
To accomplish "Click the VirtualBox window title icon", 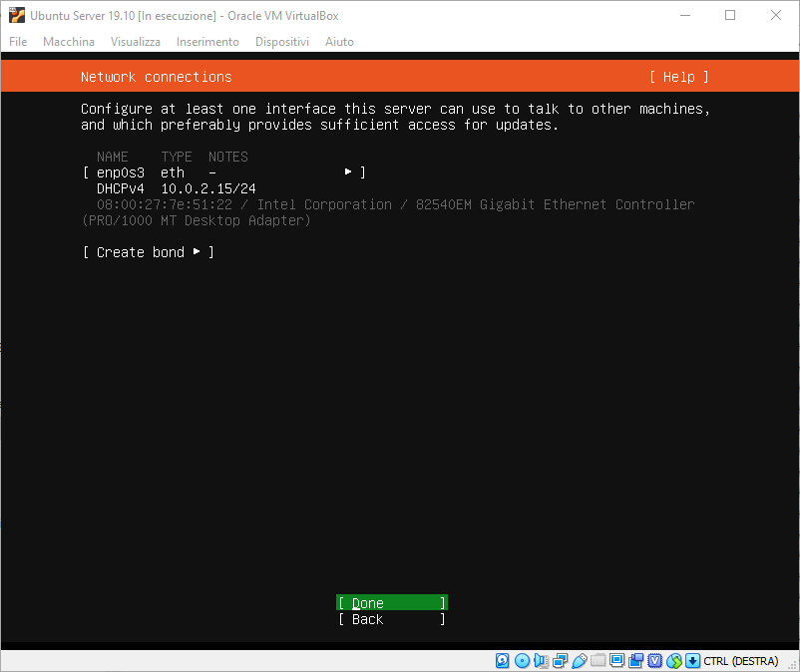I will point(16,15).
